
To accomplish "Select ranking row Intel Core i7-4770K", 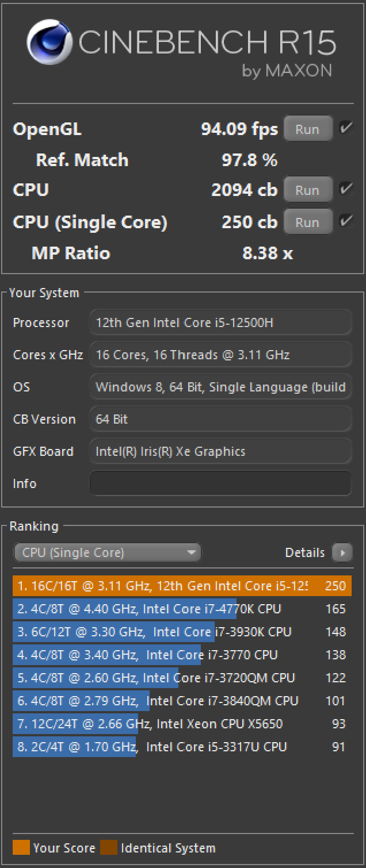I will point(182,609).
